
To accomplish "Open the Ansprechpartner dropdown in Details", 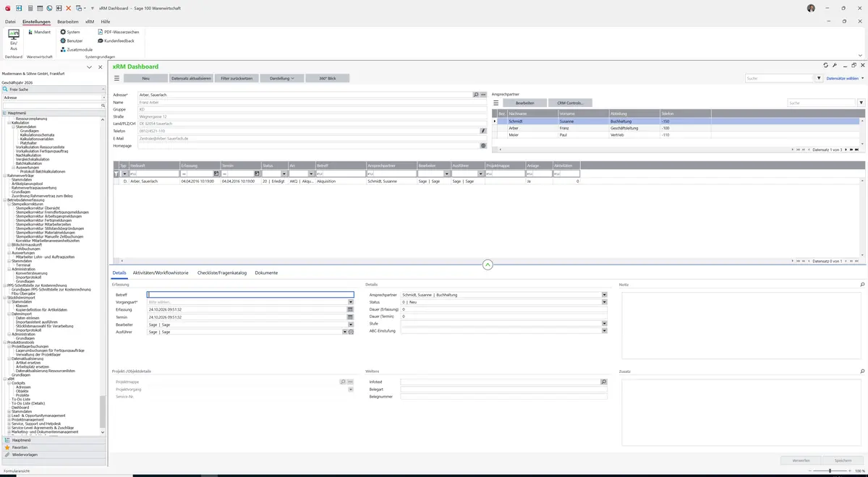I will pos(604,295).
